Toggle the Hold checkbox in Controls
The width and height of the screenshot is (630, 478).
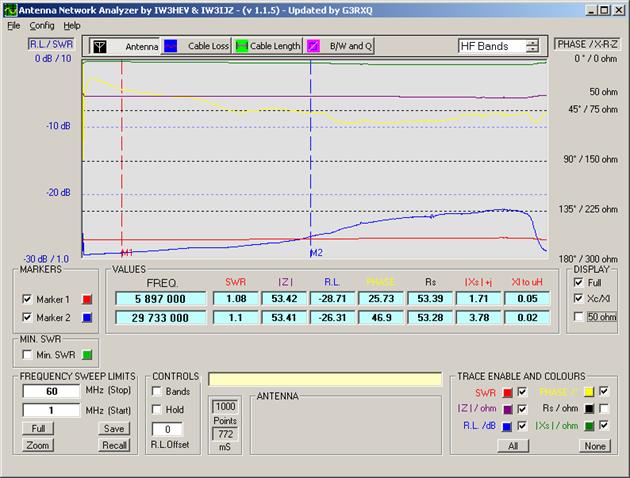click(x=158, y=410)
